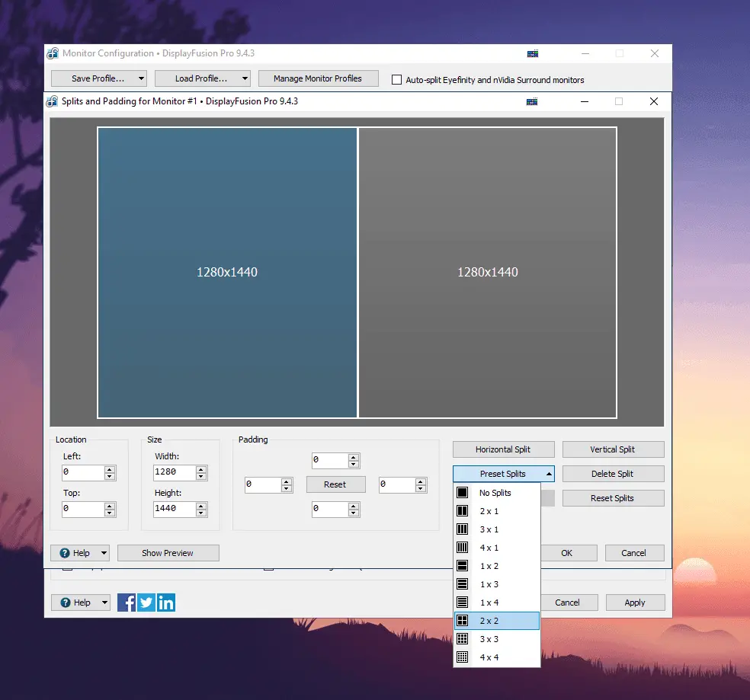Screen dimensions: 750x700
Task: Select the 3 x 3 grid preset icon
Action: point(462,639)
